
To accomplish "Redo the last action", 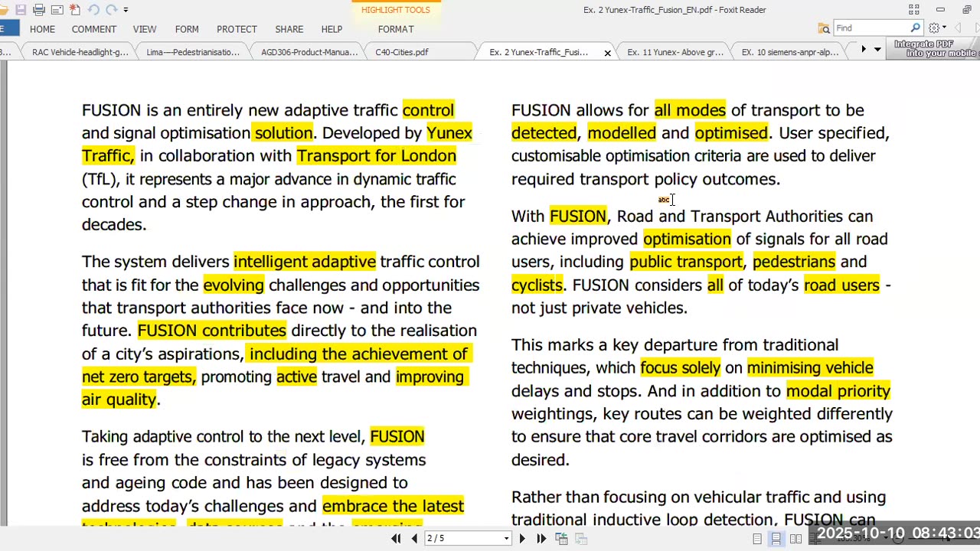I will coord(111,10).
